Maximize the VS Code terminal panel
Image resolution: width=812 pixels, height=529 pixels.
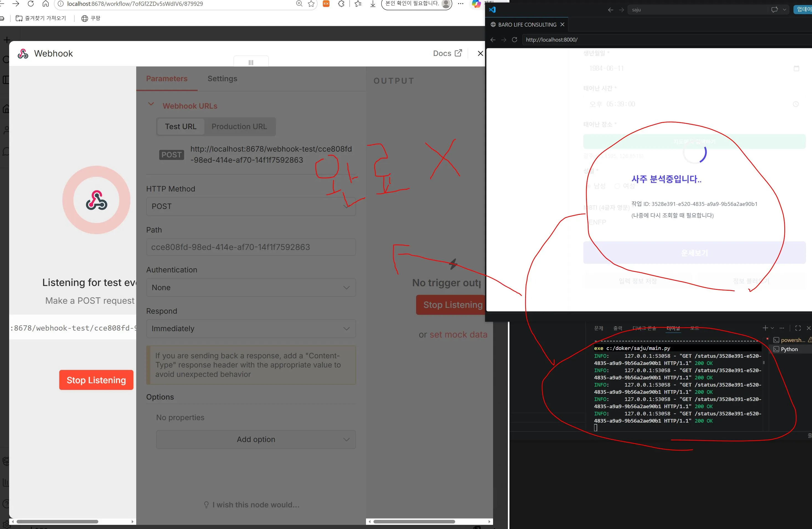tap(798, 328)
